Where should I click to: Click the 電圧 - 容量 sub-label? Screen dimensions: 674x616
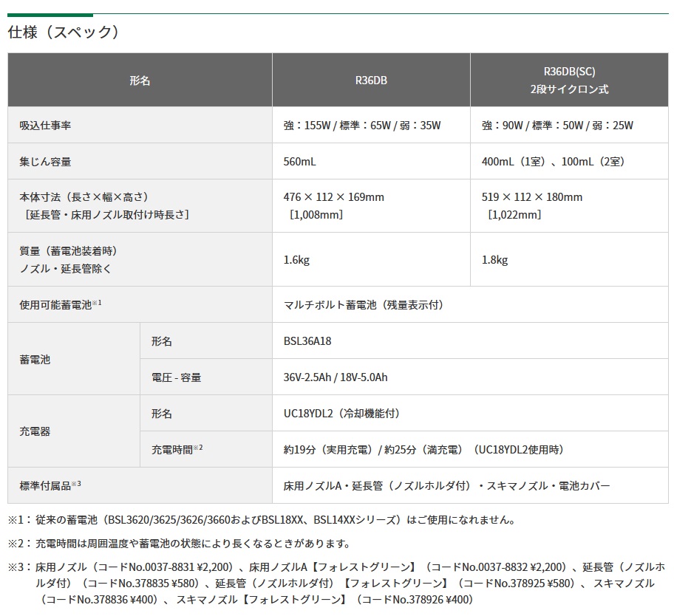(x=206, y=377)
